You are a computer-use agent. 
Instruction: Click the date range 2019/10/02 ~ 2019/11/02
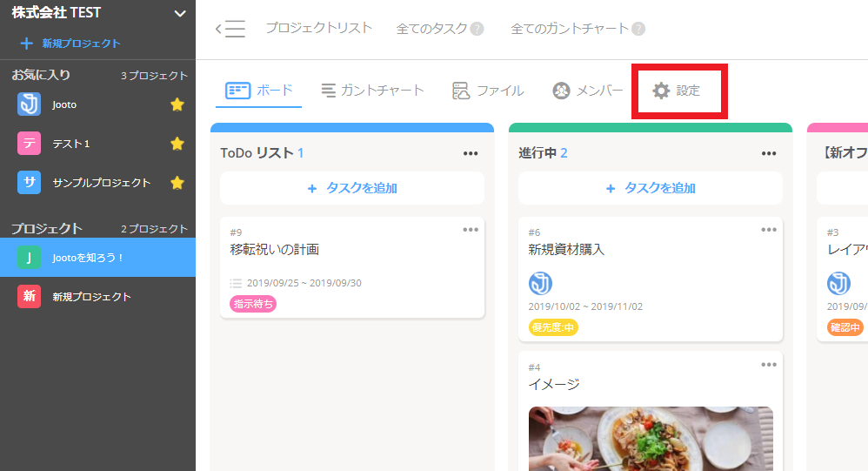(585, 306)
